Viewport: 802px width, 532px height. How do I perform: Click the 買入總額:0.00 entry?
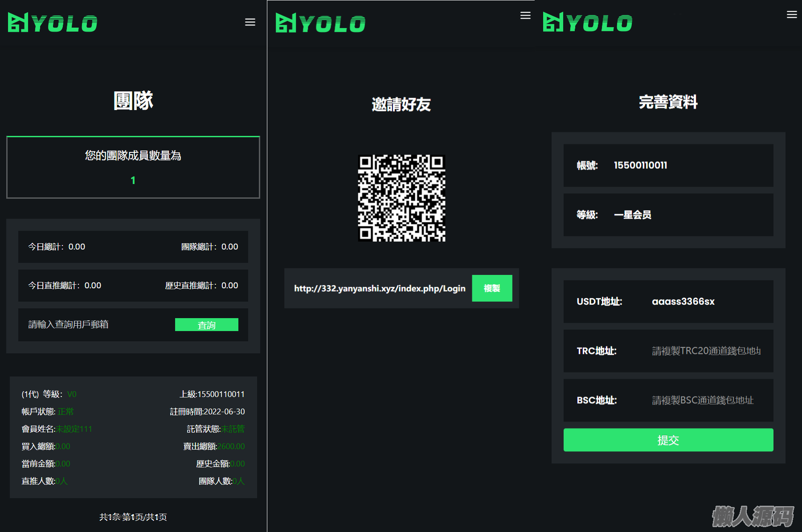pyautogui.click(x=46, y=446)
